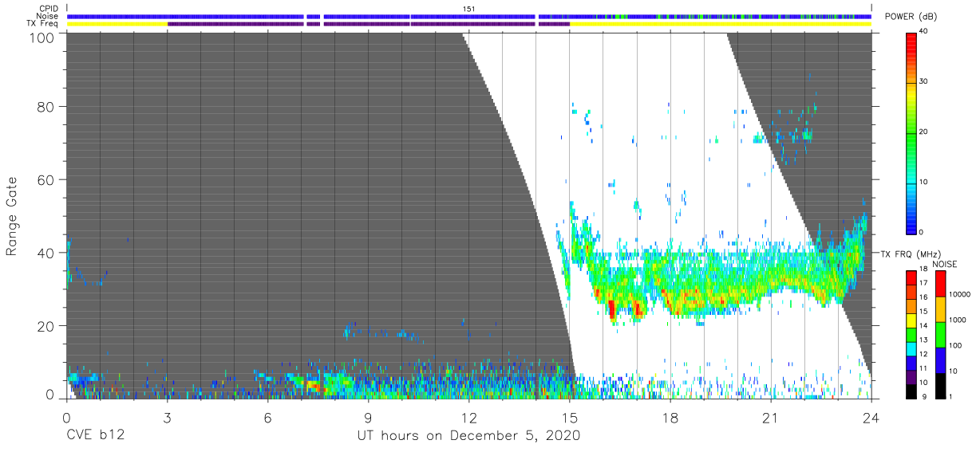Viewport: 980px width, 452px height.
Task: Pick the black swatch in NOISE legend
Action: (941, 385)
